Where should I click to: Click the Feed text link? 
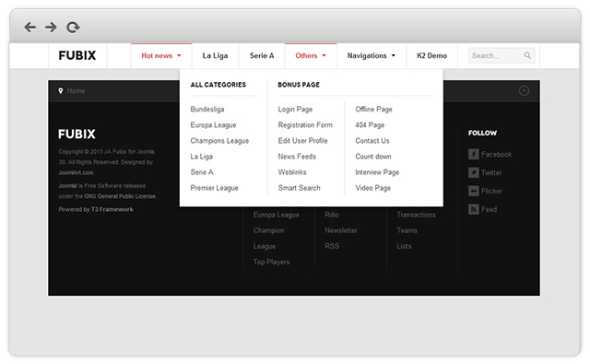[490, 209]
